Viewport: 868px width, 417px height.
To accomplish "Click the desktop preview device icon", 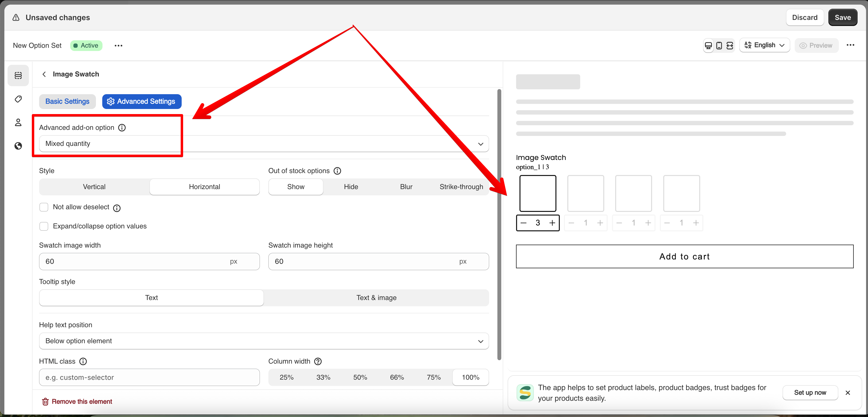I will click(x=708, y=45).
